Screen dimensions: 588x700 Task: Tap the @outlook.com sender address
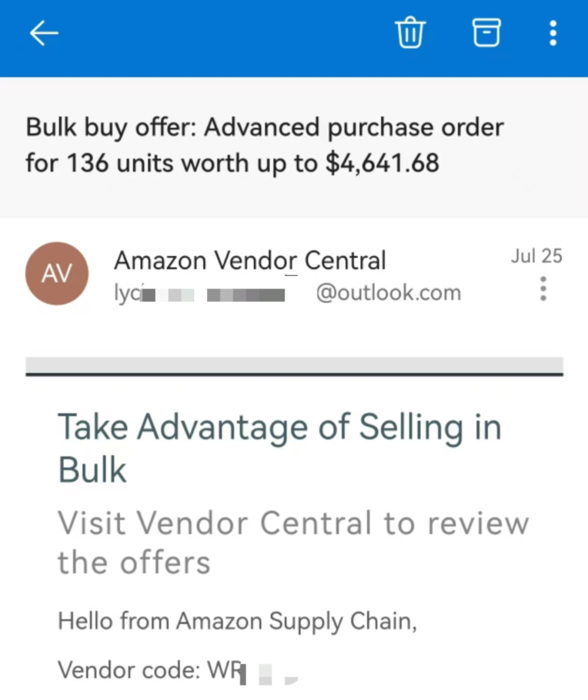[x=388, y=293]
